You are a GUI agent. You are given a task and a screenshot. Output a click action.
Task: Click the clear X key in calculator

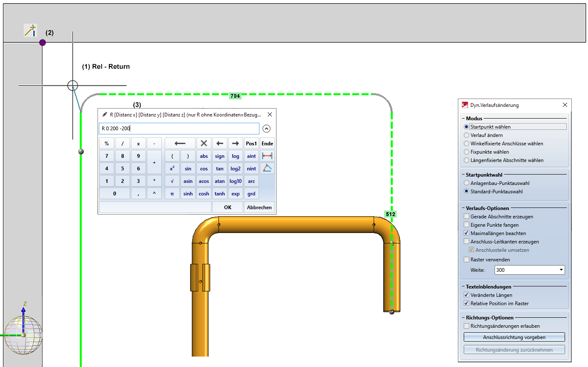point(204,143)
